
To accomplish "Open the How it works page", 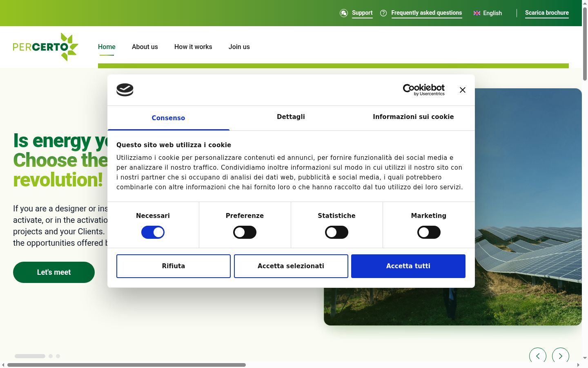I will pos(193,47).
